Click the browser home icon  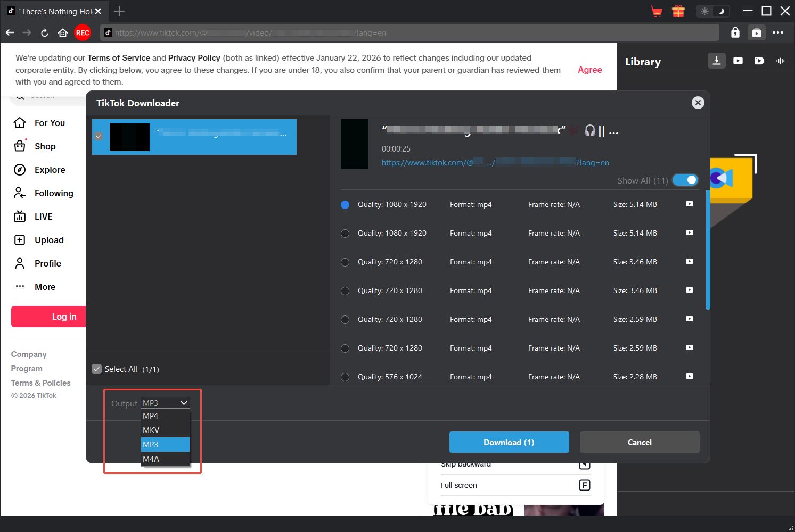[x=63, y=32]
